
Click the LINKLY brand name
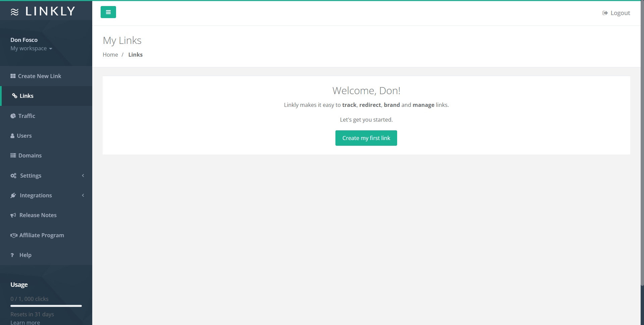(50, 11)
